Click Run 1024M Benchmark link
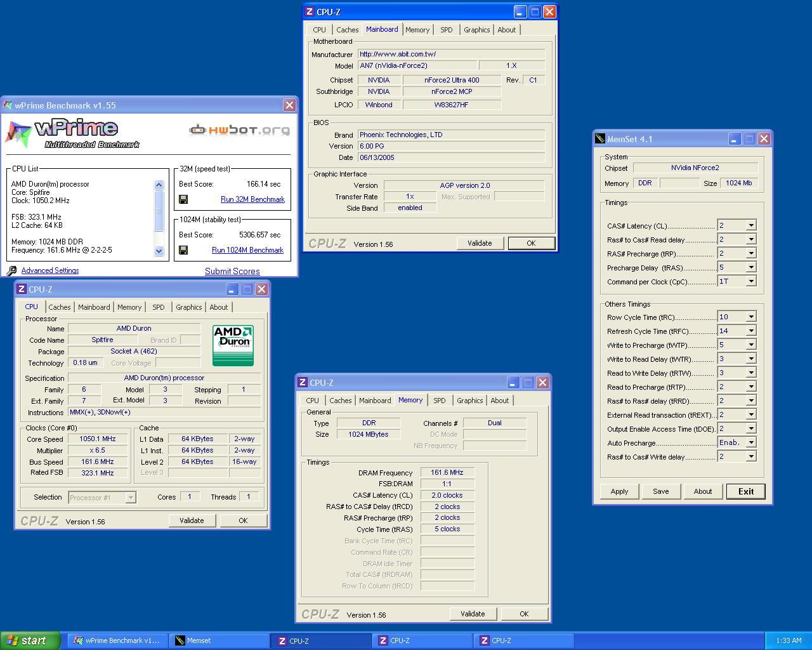This screenshot has width=812, height=650. pos(247,250)
